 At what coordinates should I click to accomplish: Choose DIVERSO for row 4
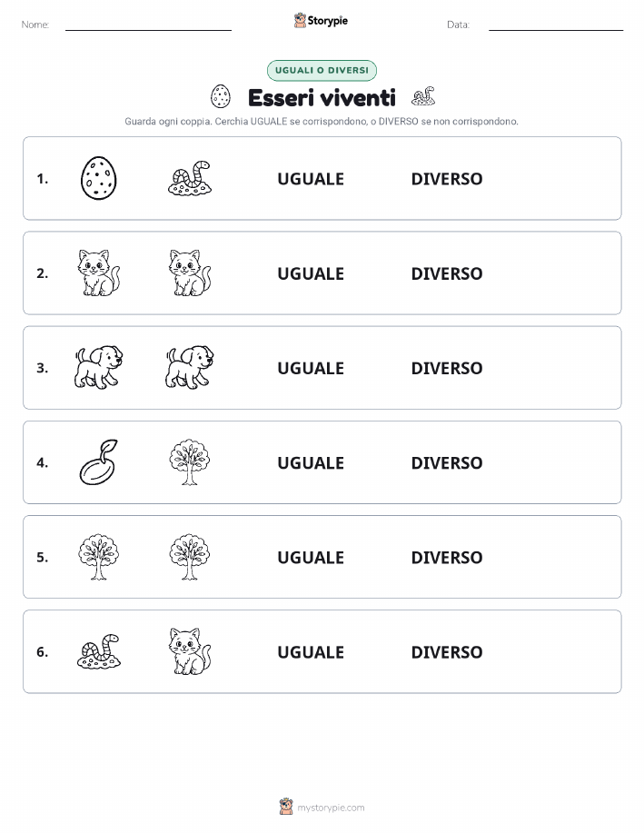click(x=447, y=462)
